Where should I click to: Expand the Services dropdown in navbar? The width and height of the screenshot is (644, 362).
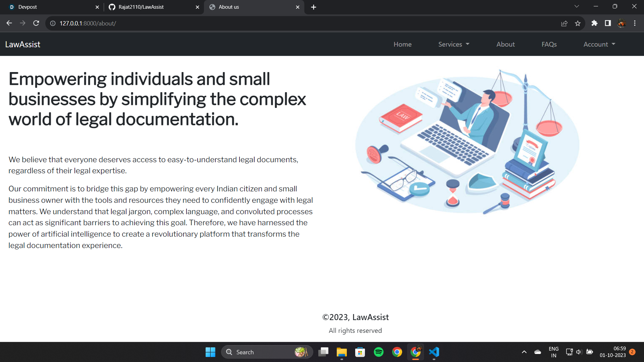point(453,44)
